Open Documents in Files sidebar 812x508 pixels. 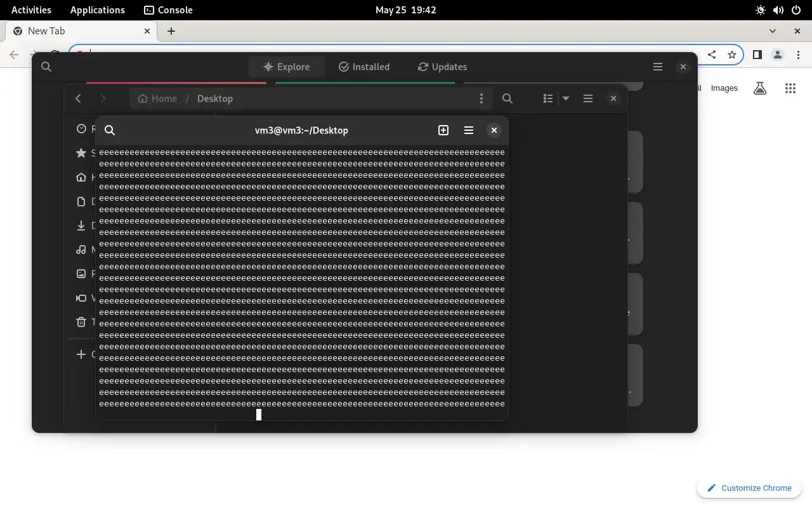pyautogui.click(x=82, y=201)
